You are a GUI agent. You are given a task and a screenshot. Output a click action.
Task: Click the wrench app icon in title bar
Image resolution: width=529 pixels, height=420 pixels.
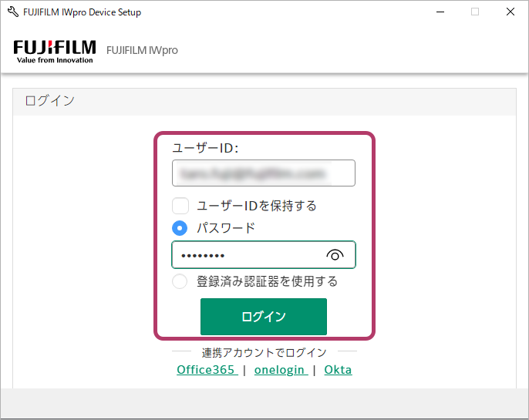point(12,12)
